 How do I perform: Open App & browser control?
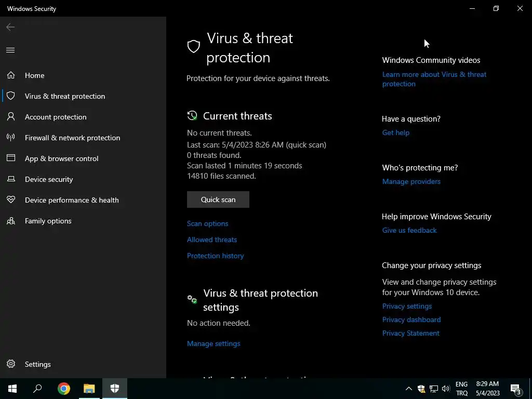tap(61, 158)
